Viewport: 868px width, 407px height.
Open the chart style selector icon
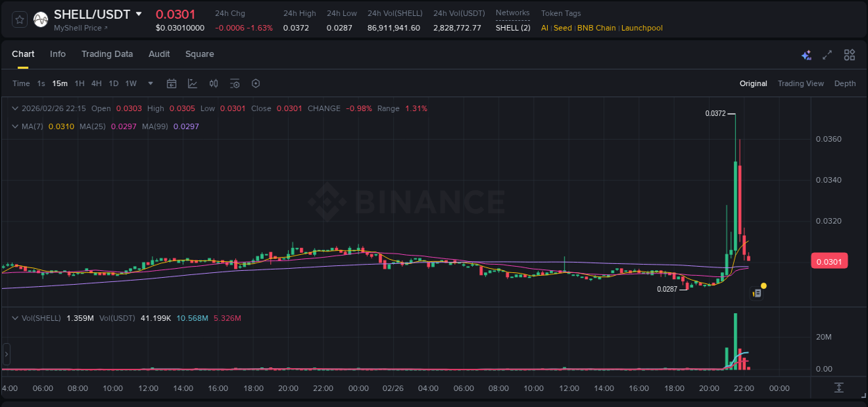pos(192,83)
